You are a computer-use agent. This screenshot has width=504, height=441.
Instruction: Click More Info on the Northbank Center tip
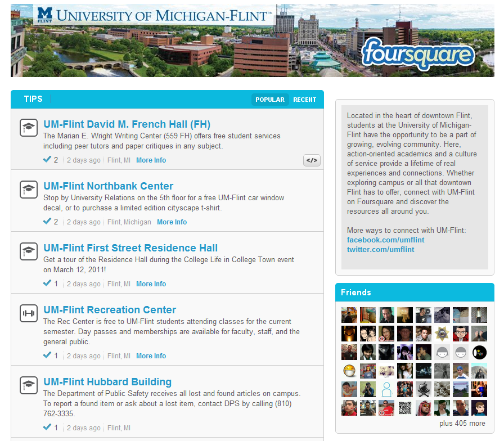pyautogui.click(x=172, y=222)
